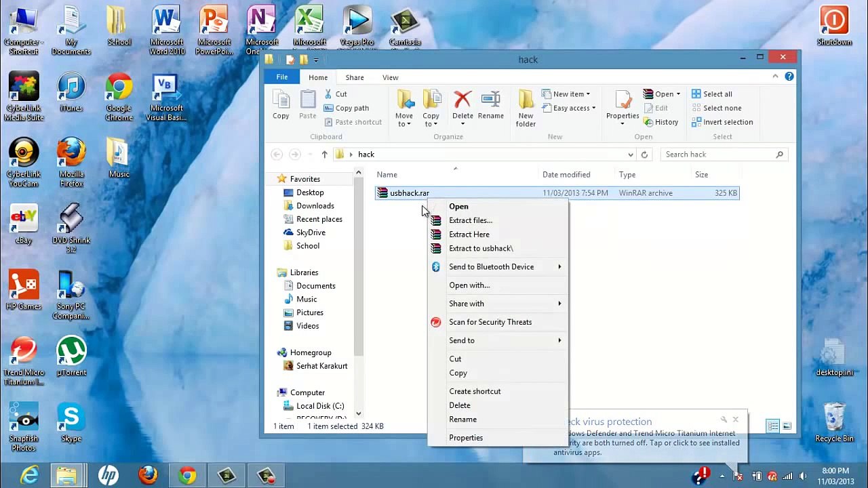Expand the Easy access dropdown
868x488 pixels.
pos(569,108)
